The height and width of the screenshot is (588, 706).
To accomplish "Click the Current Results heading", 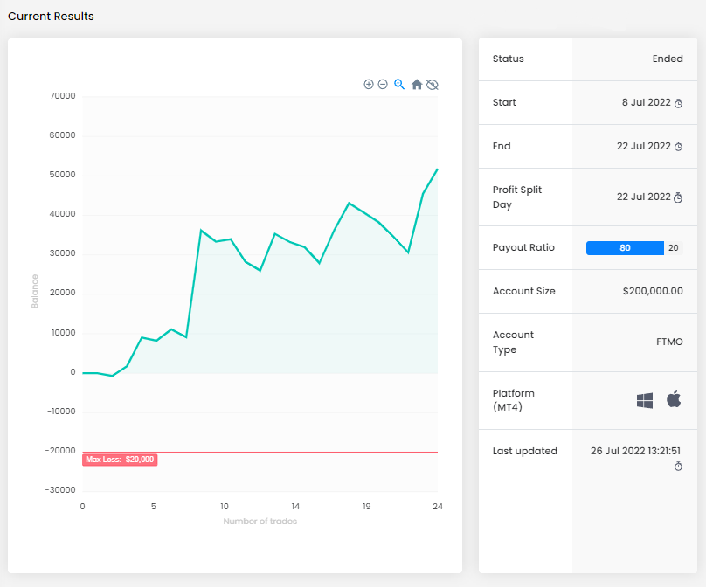I will click(51, 17).
